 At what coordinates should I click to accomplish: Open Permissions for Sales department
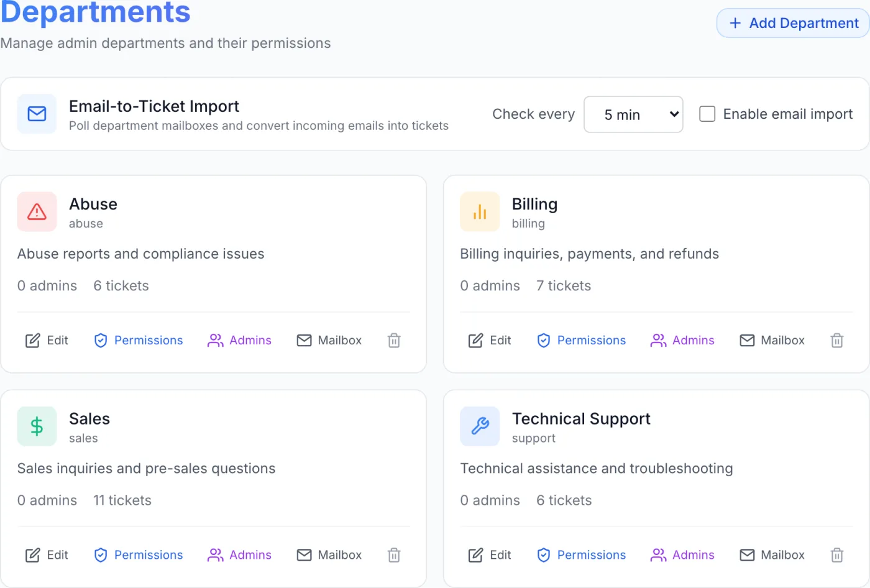click(x=139, y=555)
